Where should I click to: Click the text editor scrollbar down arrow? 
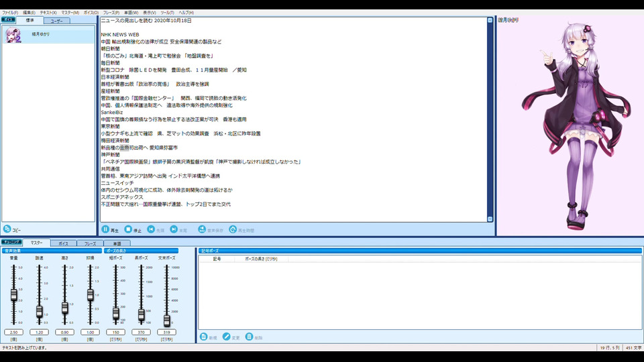coord(490,219)
